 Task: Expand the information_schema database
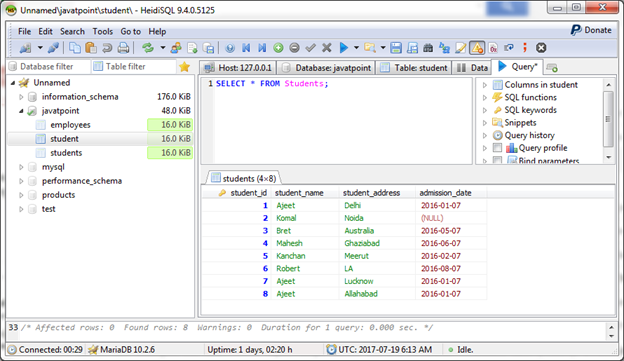pos(21,97)
